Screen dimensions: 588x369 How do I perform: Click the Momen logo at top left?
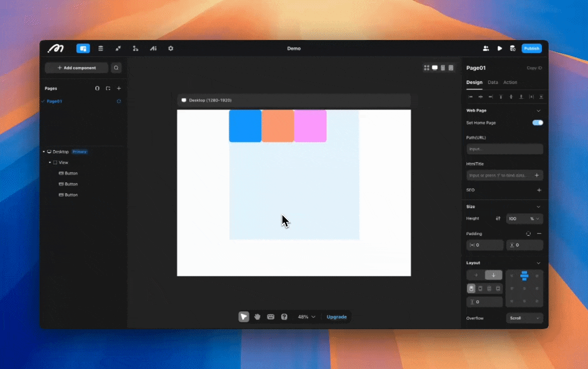pos(55,48)
